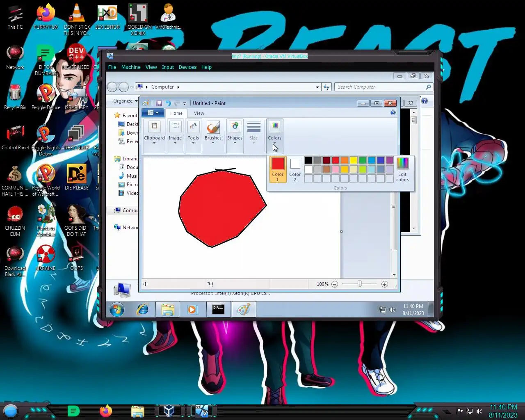Open the Paint file menu button

[x=153, y=113]
